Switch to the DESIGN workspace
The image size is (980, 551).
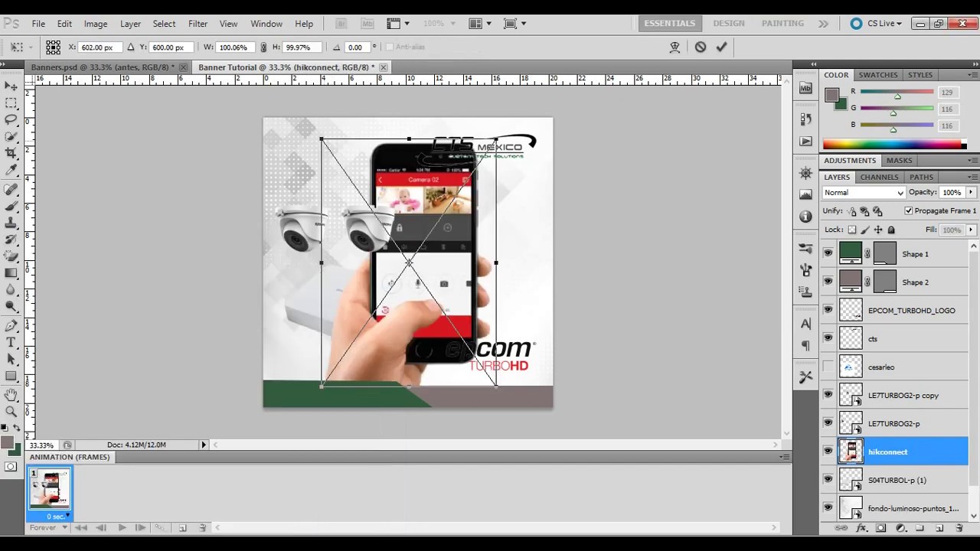729,24
